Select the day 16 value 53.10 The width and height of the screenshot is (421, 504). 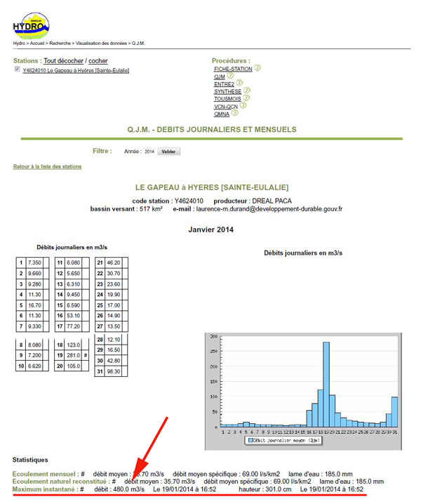point(73,316)
